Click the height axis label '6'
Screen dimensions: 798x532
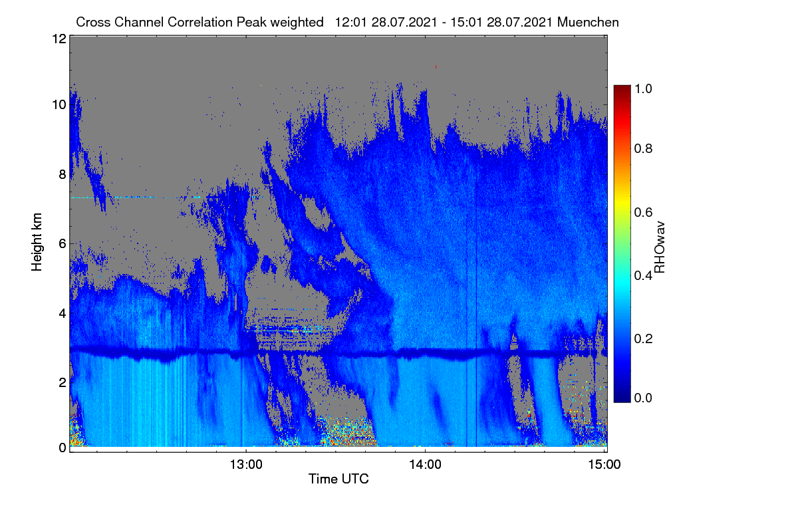click(x=62, y=243)
